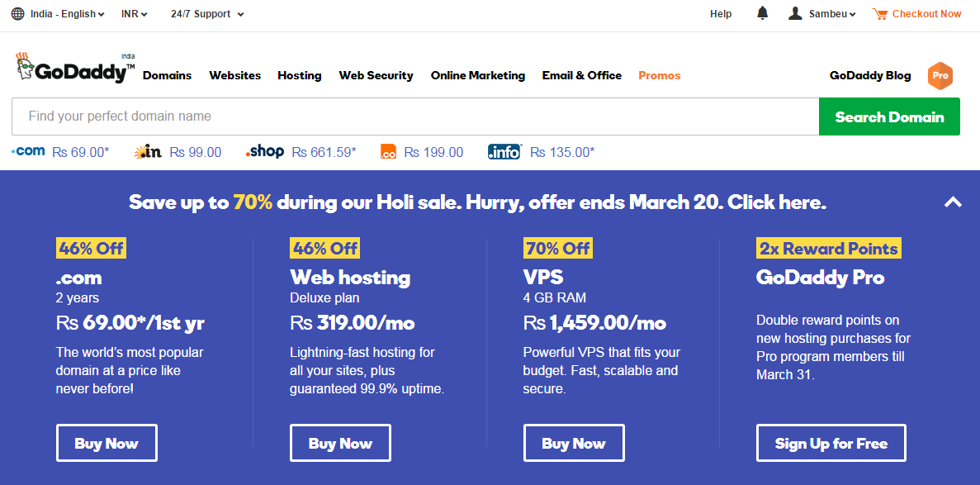Open the Promos menu item
Image resolution: width=980 pixels, height=485 pixels.
click(x=660, y=76)
